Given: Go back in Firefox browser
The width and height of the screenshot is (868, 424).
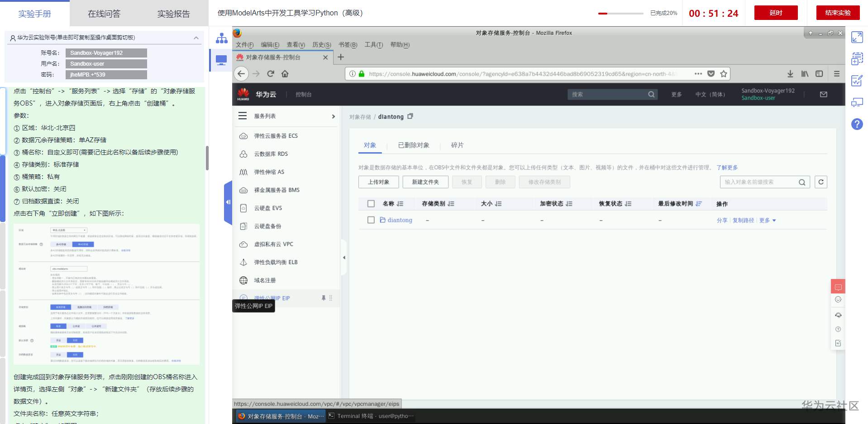Looking at the screenshot, I should point(241,74).
